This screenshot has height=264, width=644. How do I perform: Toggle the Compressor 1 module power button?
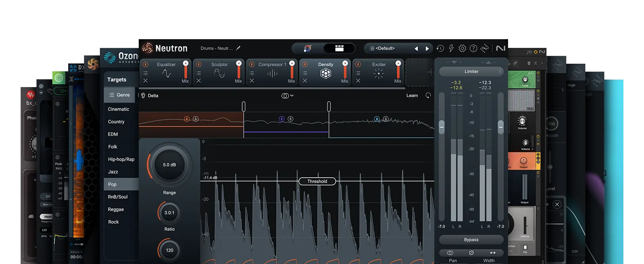click(x=252, y=64)
